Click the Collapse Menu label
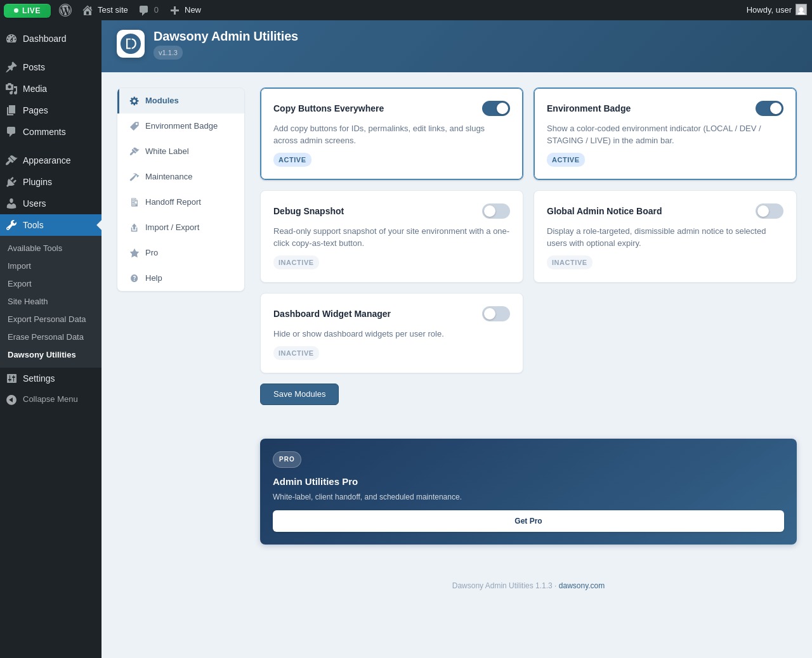The width and height of the screenshot is (812, 658). click(x=50, y=399)
